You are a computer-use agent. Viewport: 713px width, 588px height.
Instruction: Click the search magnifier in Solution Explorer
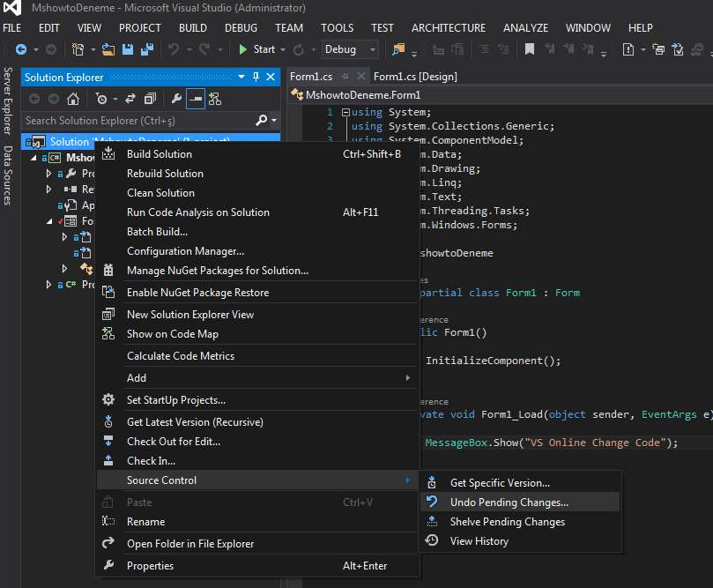(x=262, y=121)
